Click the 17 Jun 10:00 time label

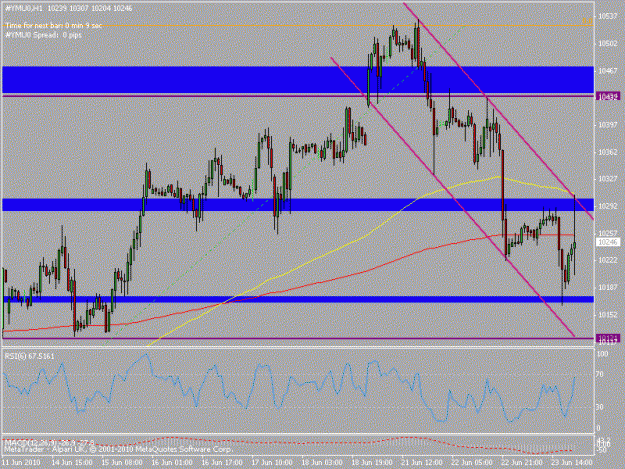[x=272, y=462]
